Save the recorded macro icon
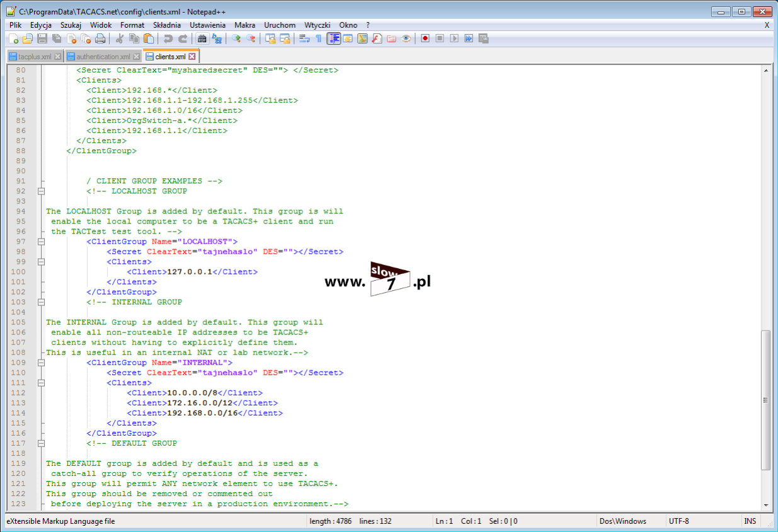 [483, 38]
